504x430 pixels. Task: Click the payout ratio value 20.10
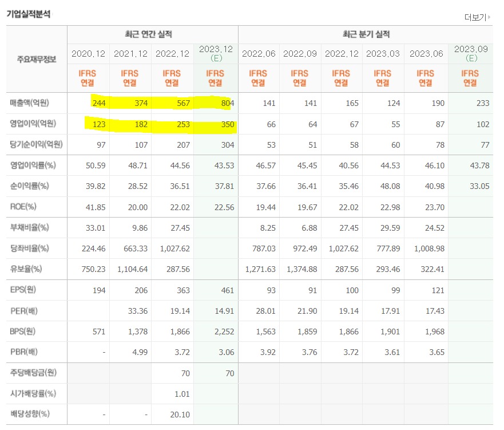180,415
